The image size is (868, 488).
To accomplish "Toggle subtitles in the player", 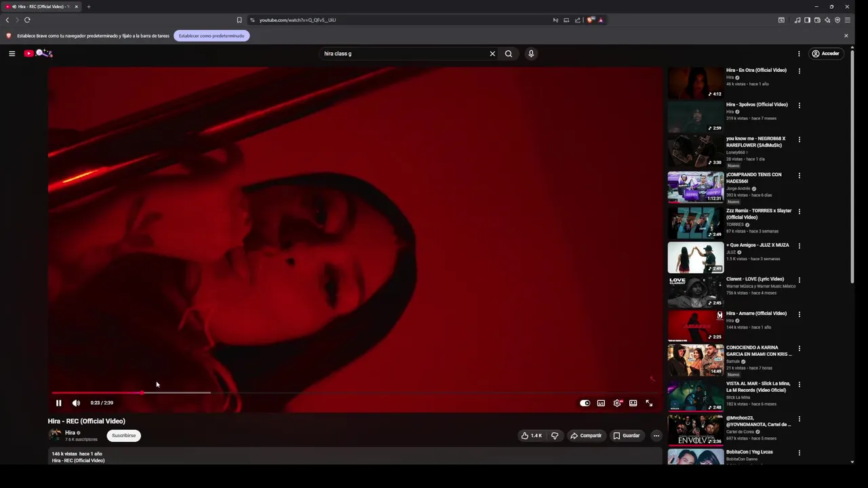I will click(x=601, y=403).
